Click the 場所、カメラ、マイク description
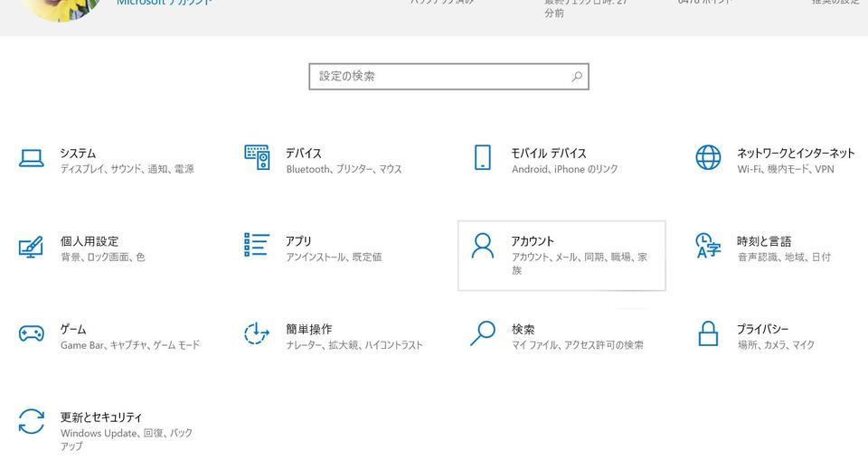 (x=776, y=345)
